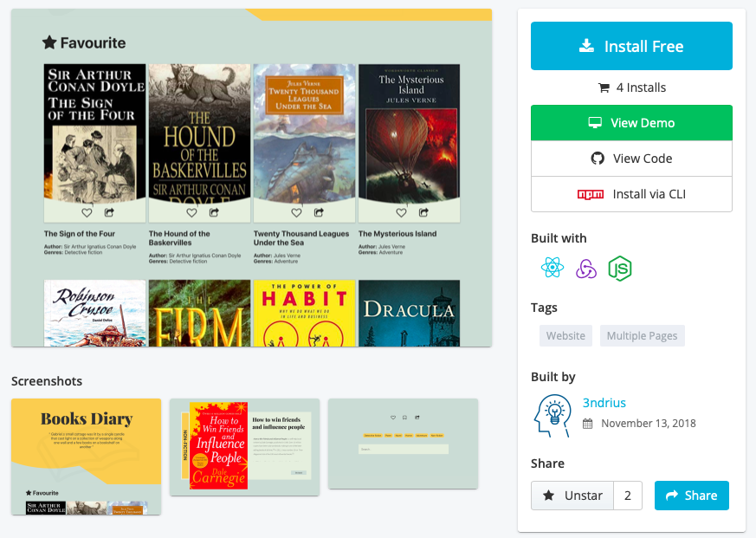This screenshot has width=756, height=538.
Task: Click the Redux icon under Built with
Action: (585, 269)
